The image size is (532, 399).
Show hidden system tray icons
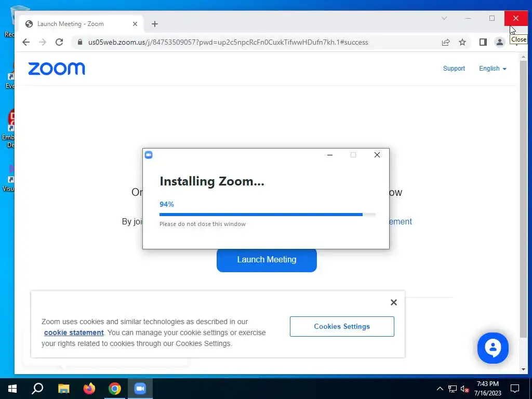440,389
